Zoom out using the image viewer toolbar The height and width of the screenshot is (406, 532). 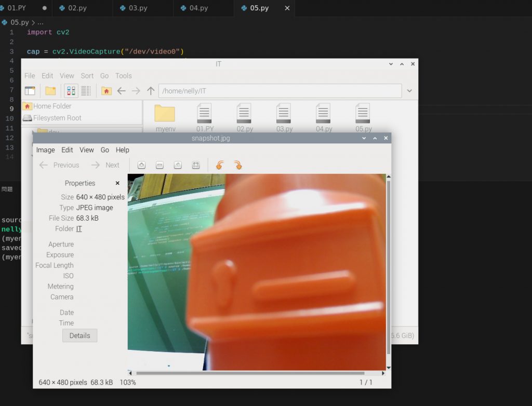click(x=159, y=165)
